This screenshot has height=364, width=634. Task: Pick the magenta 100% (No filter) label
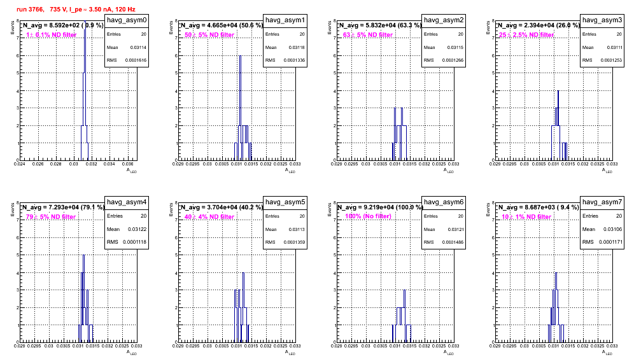[x=369, y=216]
